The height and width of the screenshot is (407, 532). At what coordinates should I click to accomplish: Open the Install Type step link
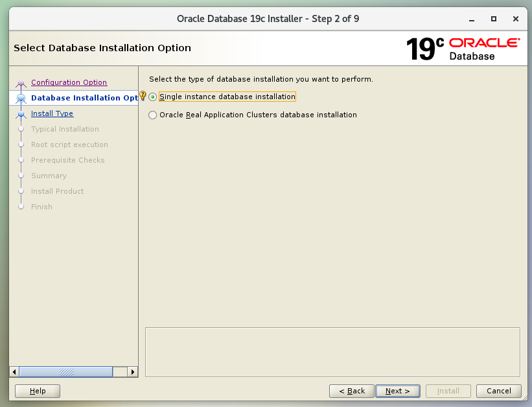tap(52, 113)
